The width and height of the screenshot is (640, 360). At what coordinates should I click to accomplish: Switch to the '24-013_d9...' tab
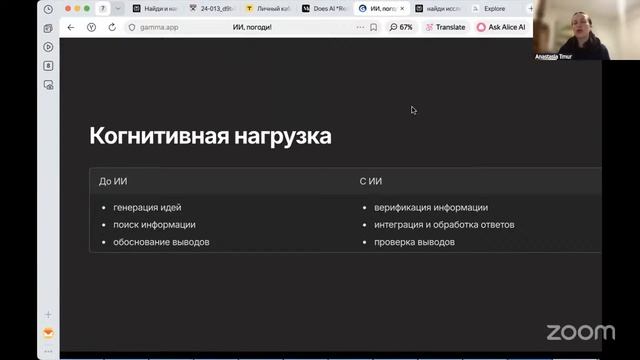pos(211,9)
